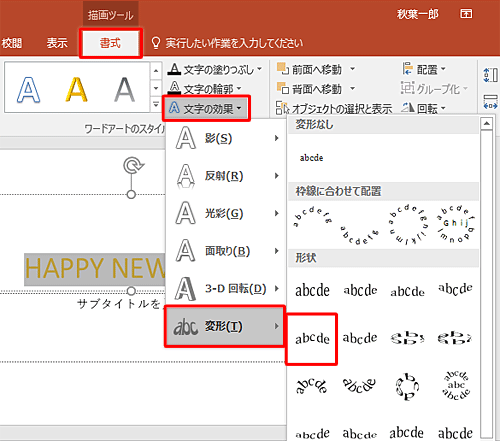Select the 変形なし plain abcde option
This screenshot has height=441, width=500.
pyautogui.click(x=311, y=158)
